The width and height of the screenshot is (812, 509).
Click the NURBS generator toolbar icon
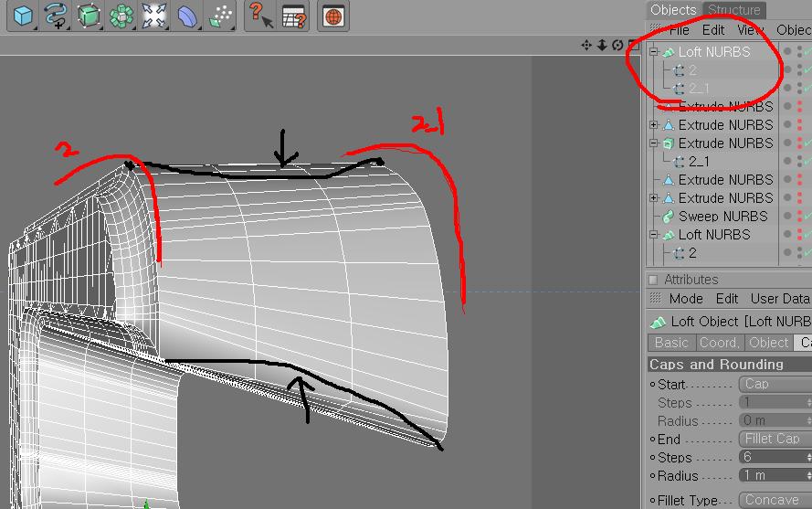[89, 16]
